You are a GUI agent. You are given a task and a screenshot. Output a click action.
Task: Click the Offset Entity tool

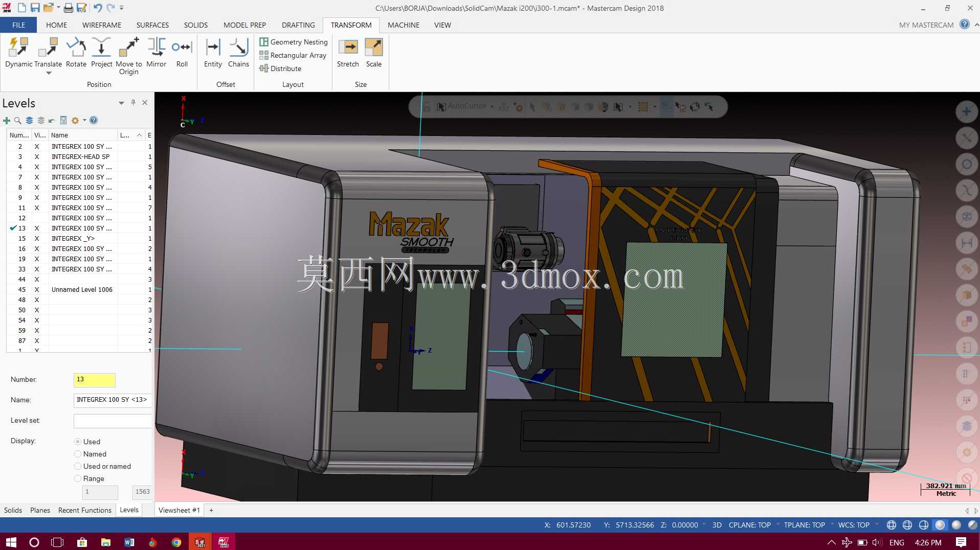click(213, 52)
